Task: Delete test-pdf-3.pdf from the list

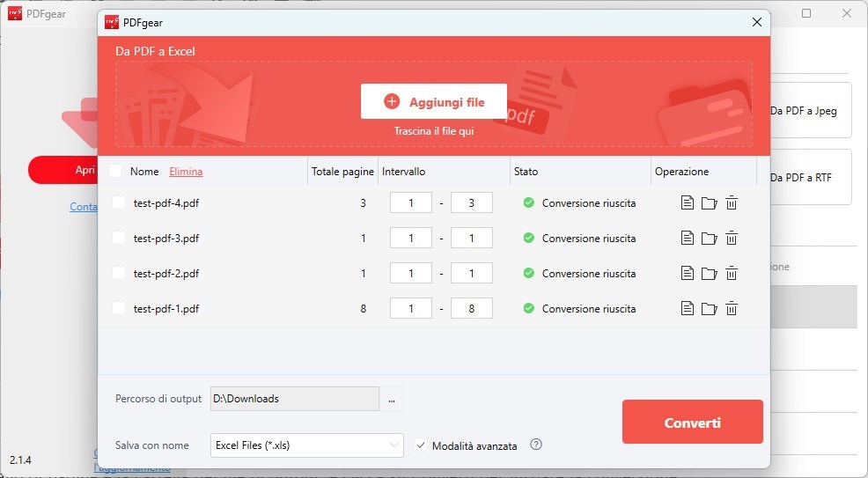Action: click(732, 239)
